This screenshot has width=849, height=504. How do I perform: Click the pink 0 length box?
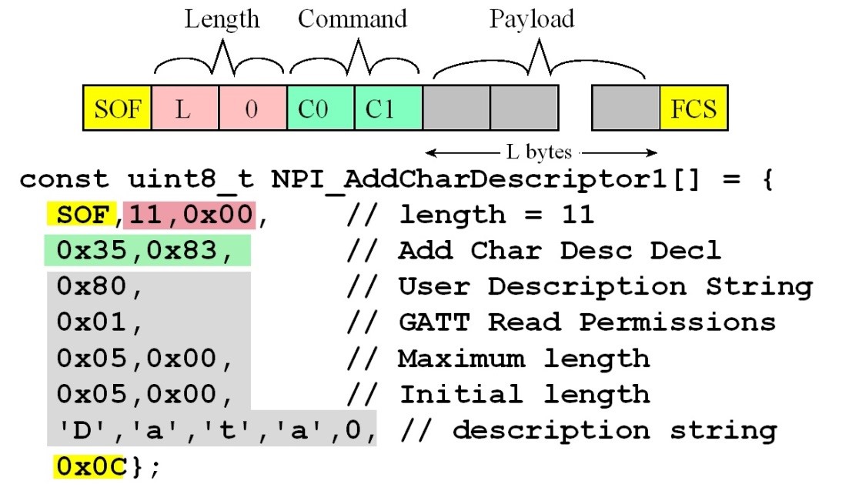click(252, 108)
